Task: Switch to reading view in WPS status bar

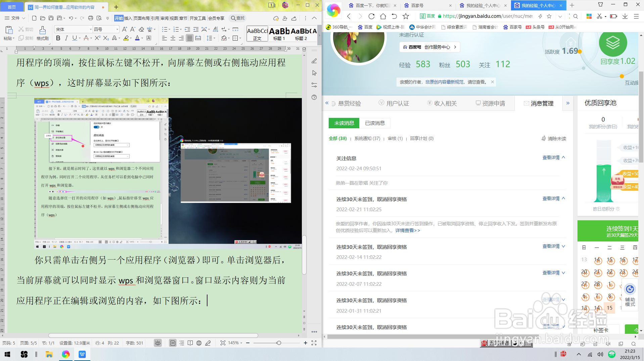Action: [190, 343]
